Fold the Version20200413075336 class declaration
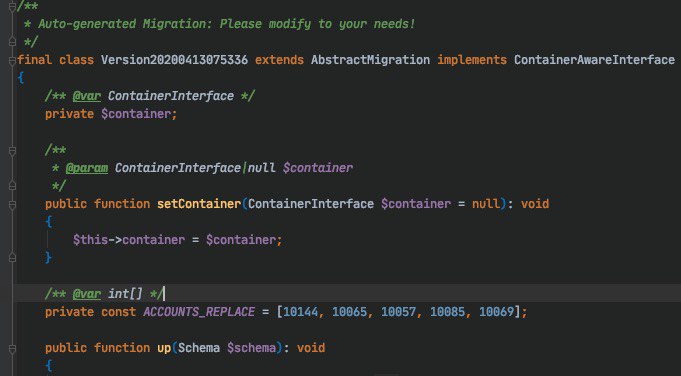This screenshot has width=681, height=376. pyautogui.click(x=12, y=60)
